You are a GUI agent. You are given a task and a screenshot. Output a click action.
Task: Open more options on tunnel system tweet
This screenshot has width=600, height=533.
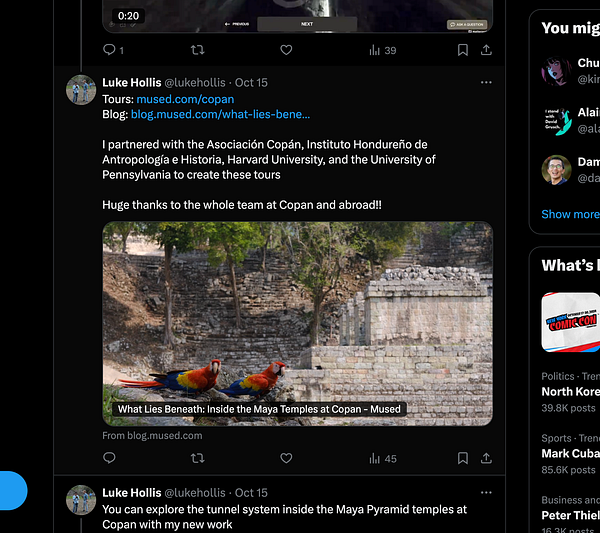click(486, 492)
